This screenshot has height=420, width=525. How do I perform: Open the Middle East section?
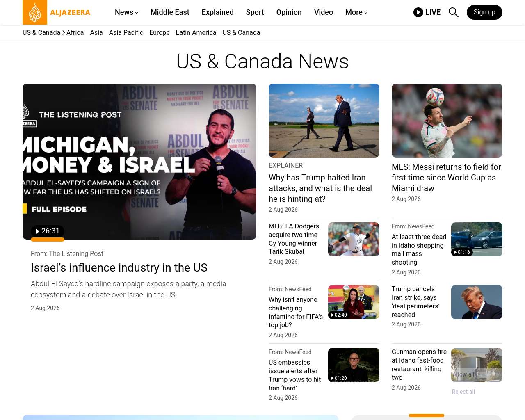170,12
